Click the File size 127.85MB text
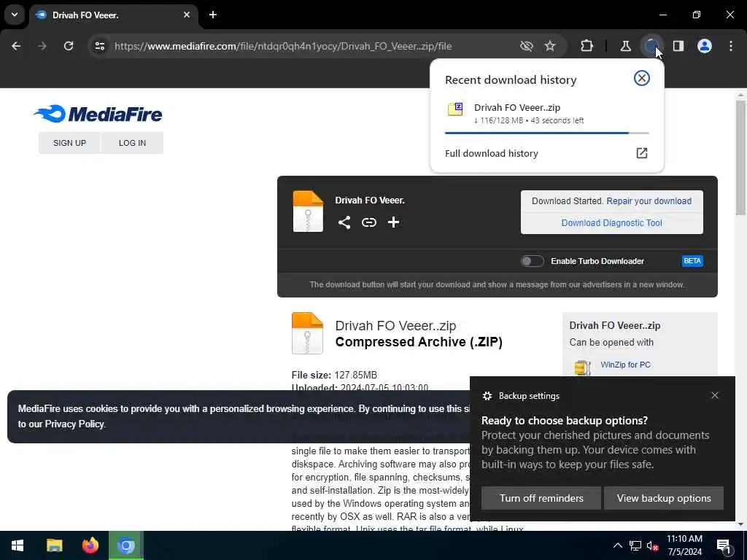Viewport: 747px width, 560px height. 334,376
